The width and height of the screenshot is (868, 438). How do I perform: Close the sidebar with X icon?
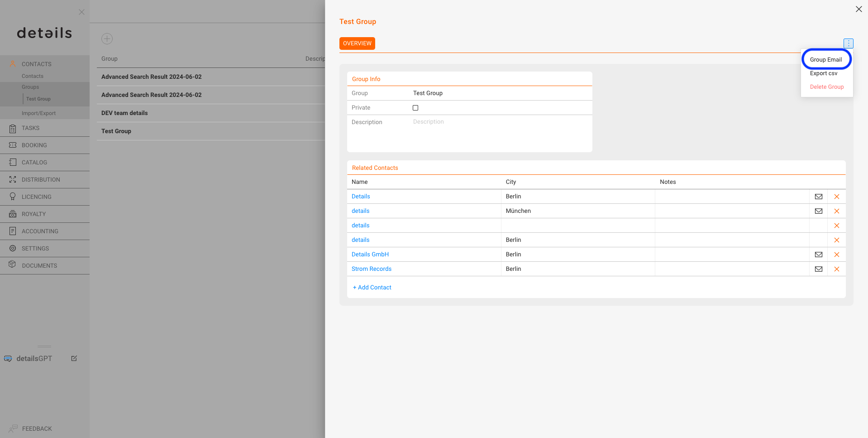81,12
